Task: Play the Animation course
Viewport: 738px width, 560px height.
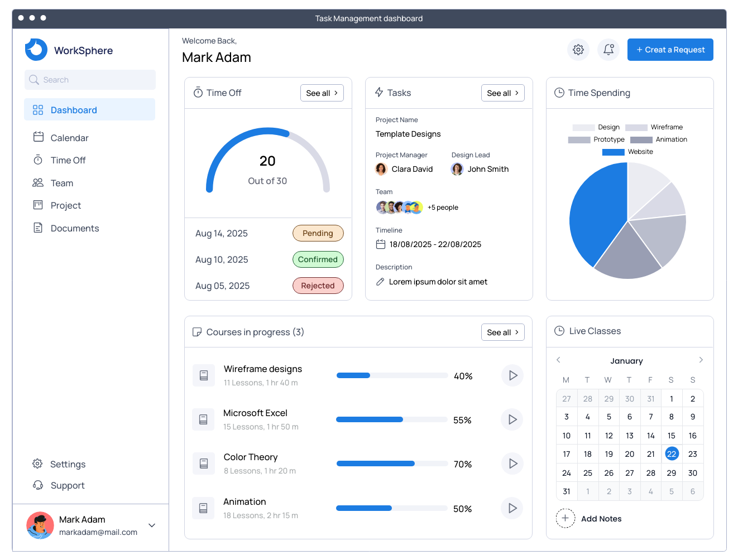Action: coord(512,508)
